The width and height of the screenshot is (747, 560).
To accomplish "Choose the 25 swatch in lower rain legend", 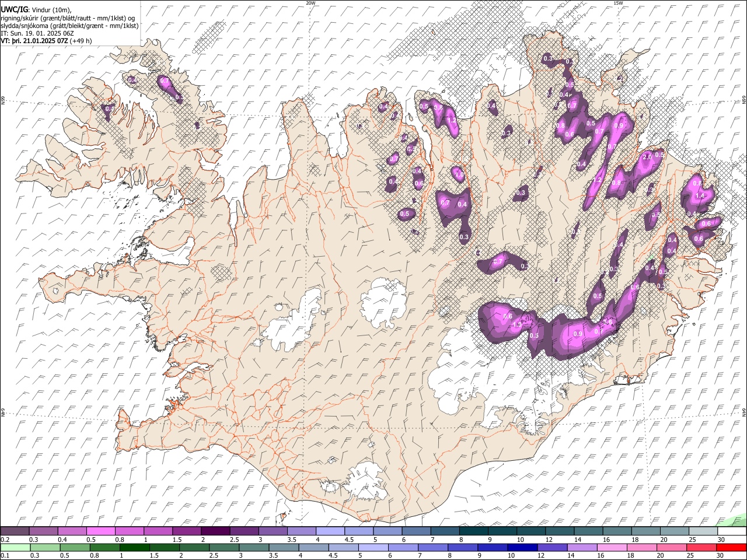I will click(x=702, y=547).
